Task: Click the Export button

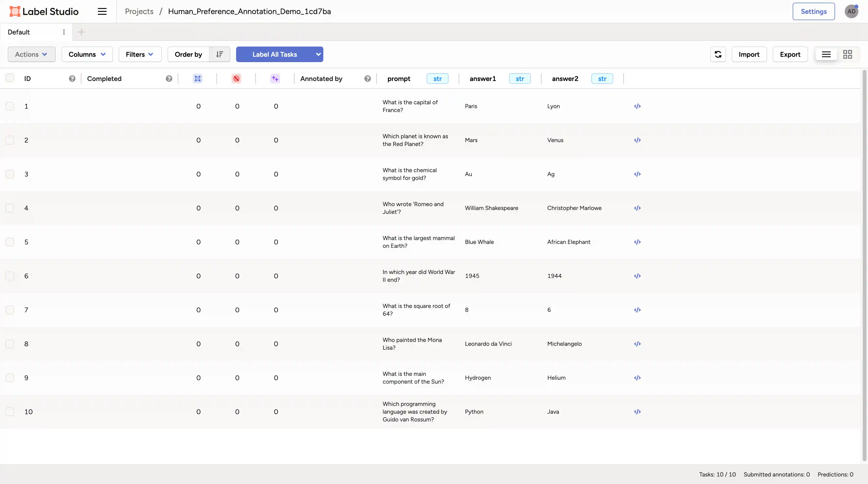Action: click(790, 54)
